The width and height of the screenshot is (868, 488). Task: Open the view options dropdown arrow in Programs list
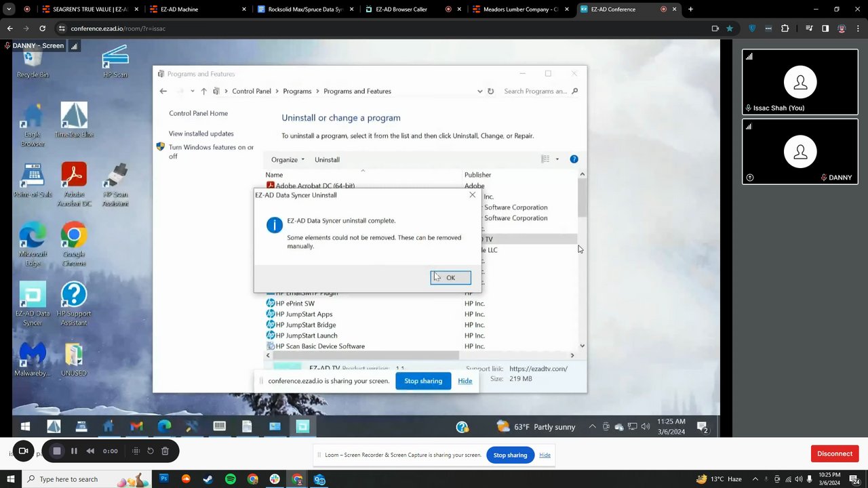557,159
